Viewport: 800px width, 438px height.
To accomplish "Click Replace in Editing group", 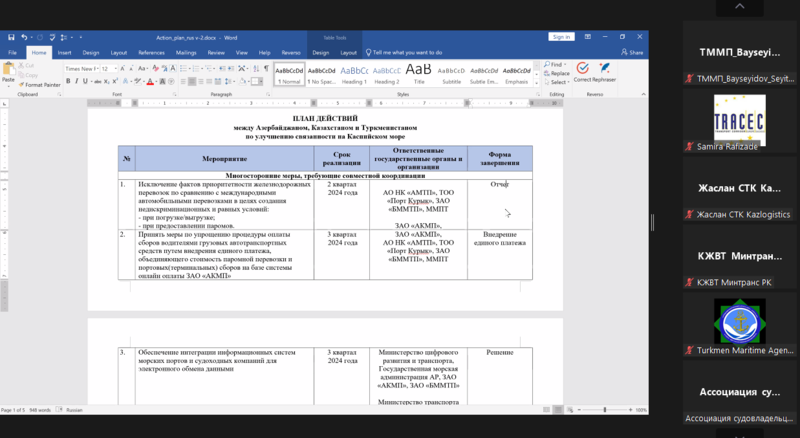I will click(x=557, y=73).
